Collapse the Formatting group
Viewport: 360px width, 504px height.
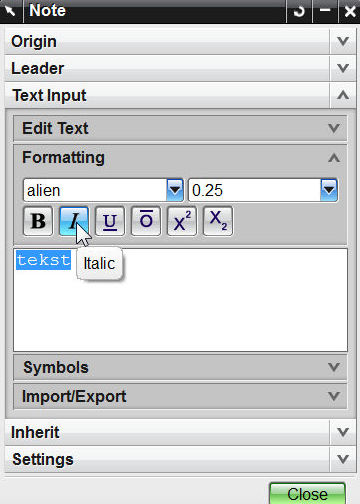(180, 158)
